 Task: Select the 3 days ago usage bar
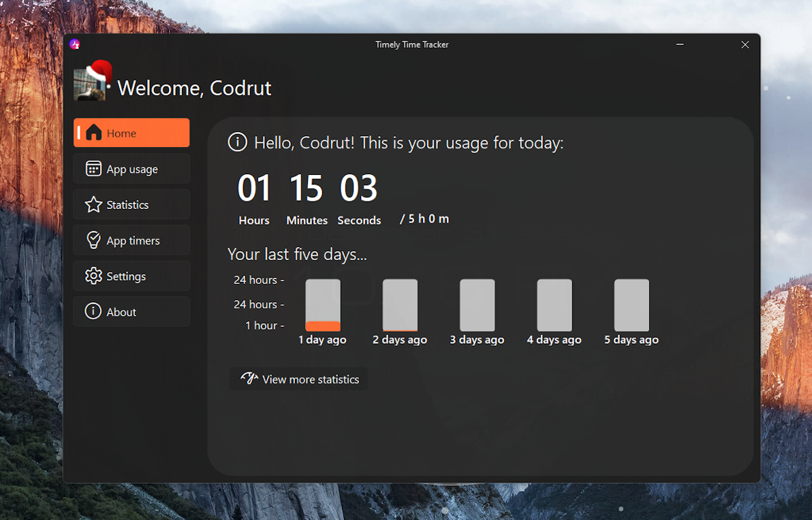[x=477, y=305]
